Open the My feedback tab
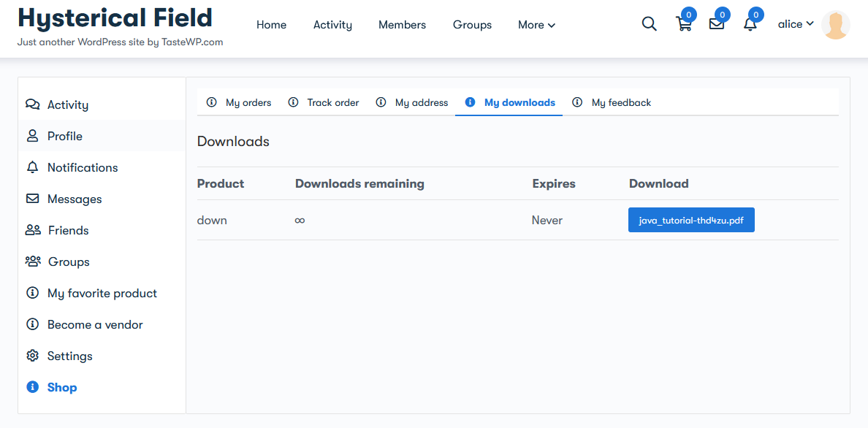 [x=612, y=102]
